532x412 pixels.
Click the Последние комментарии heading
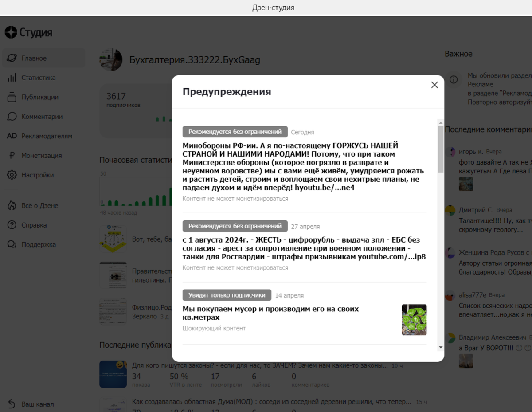pyautogui.click(x=488, y=129)
